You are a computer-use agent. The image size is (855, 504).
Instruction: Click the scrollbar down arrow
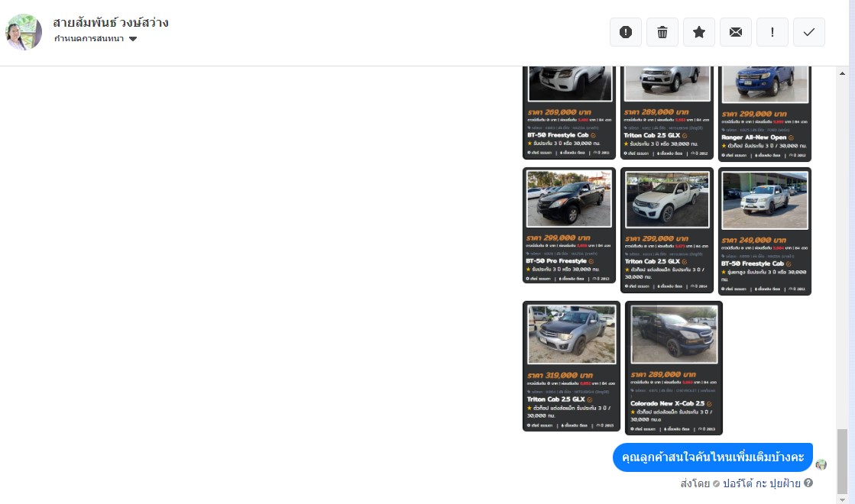pos(843,499)
